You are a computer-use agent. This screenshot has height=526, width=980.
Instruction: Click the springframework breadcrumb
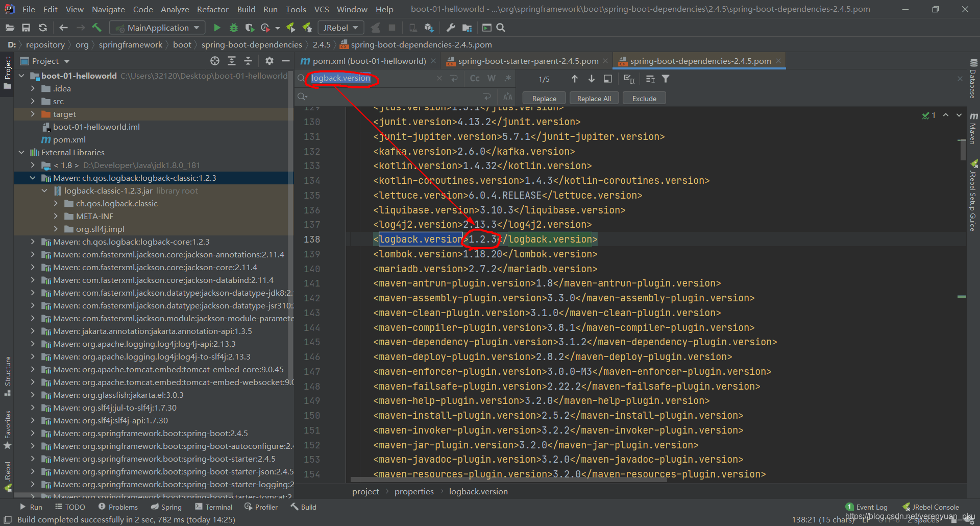(x=131, y=44)
